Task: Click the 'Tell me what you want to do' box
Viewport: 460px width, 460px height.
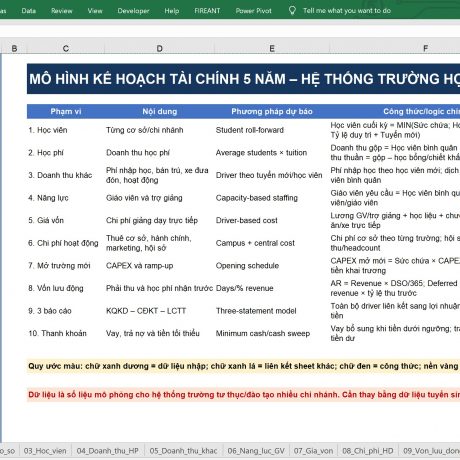Action: click(x=347, y=11)
